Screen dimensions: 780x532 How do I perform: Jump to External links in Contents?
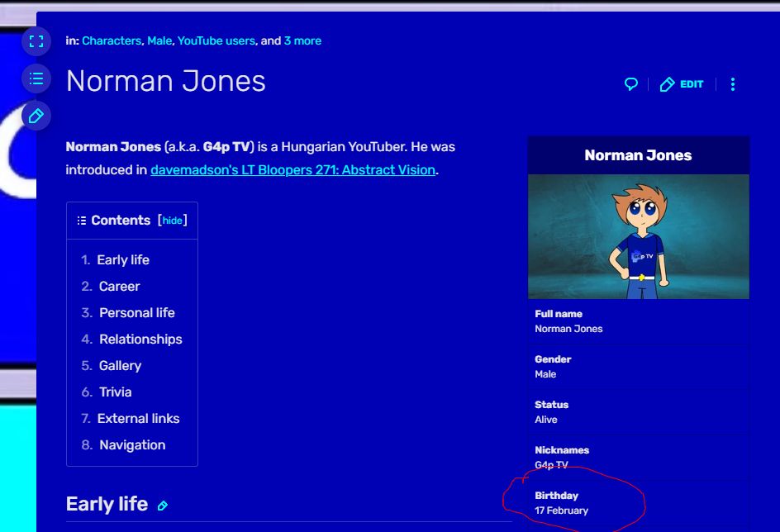[x=138, y=419]
